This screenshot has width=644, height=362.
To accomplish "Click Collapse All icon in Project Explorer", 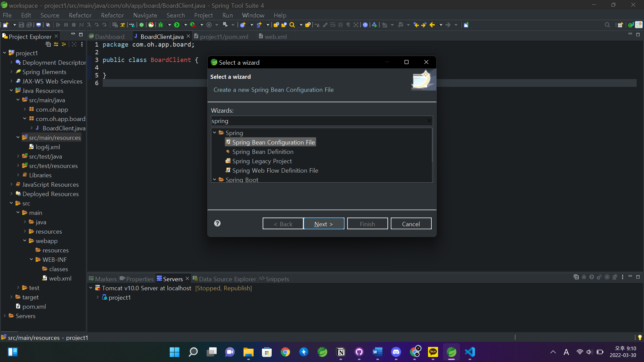I will [x=48, y=44].
